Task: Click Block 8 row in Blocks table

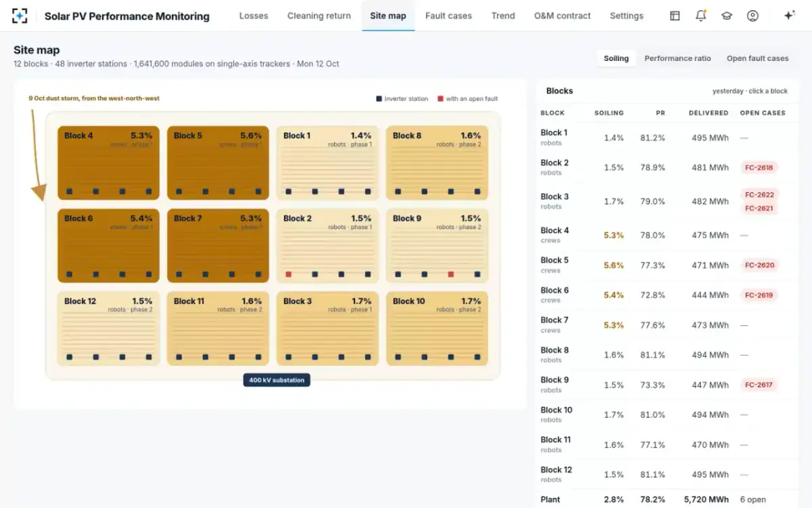Action: 668,355
